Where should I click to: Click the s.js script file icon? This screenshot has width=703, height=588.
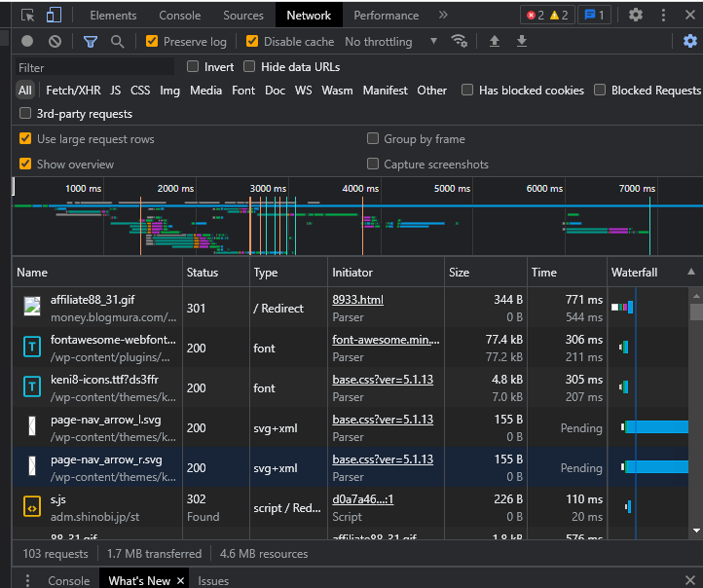32,507
